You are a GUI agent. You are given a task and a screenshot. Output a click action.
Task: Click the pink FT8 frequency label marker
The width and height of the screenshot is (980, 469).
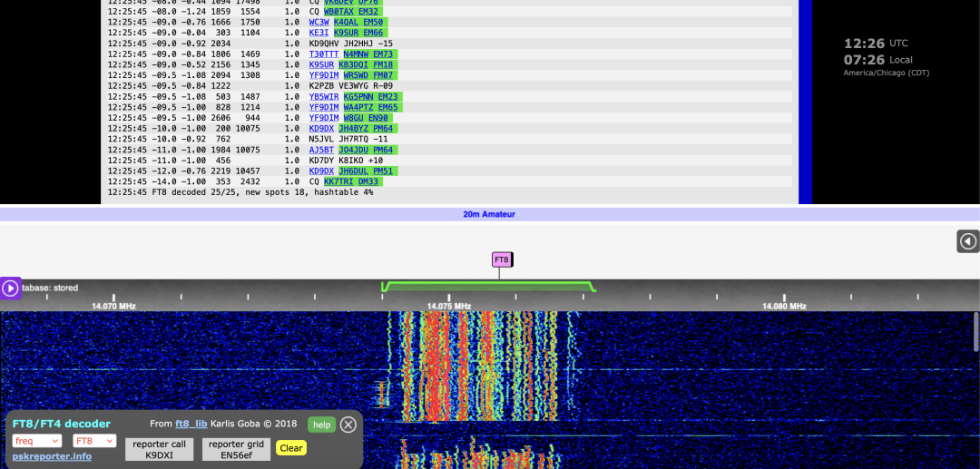tap(502, 259)
